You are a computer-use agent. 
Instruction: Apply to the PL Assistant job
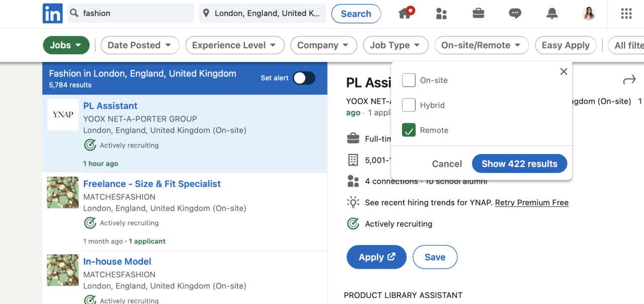pos(377,257)
